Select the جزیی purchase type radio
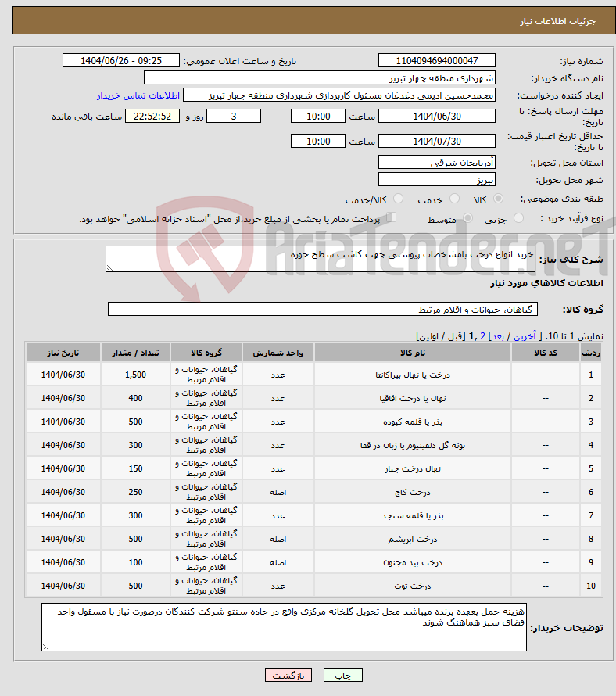This screenshot has height=696, width=616. [x=518, y=218]
